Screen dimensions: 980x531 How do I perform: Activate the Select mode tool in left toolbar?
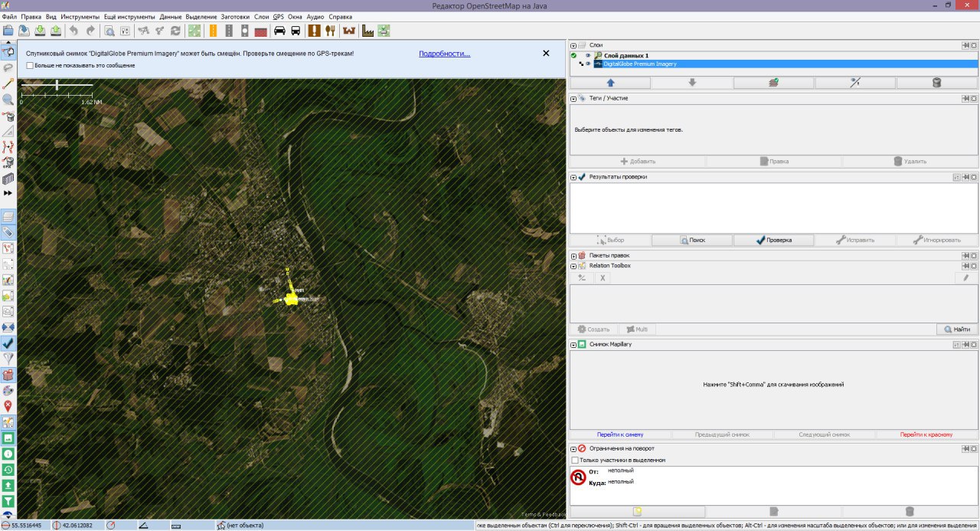(x=8, y=51)
